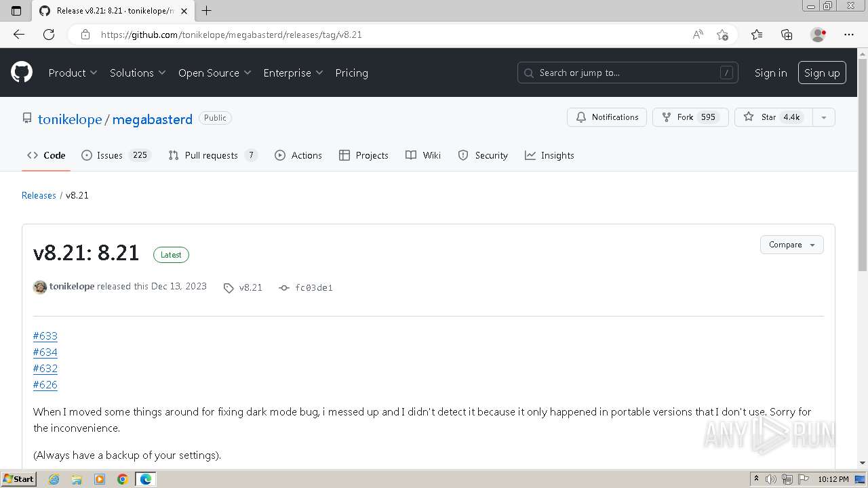The width and height of the screenshot is (868, 488).
Task: Open tag v8.21 link
Action: pos(250,287)
